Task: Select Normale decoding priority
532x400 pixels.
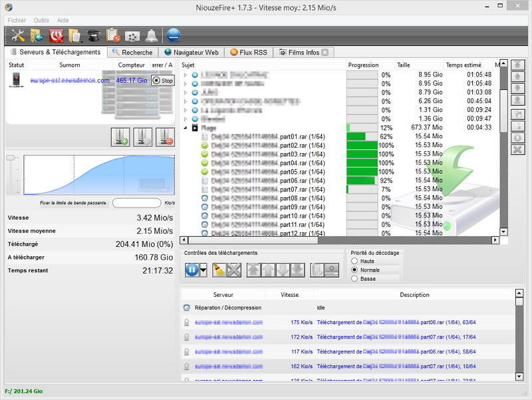Action: coord(354,270)
